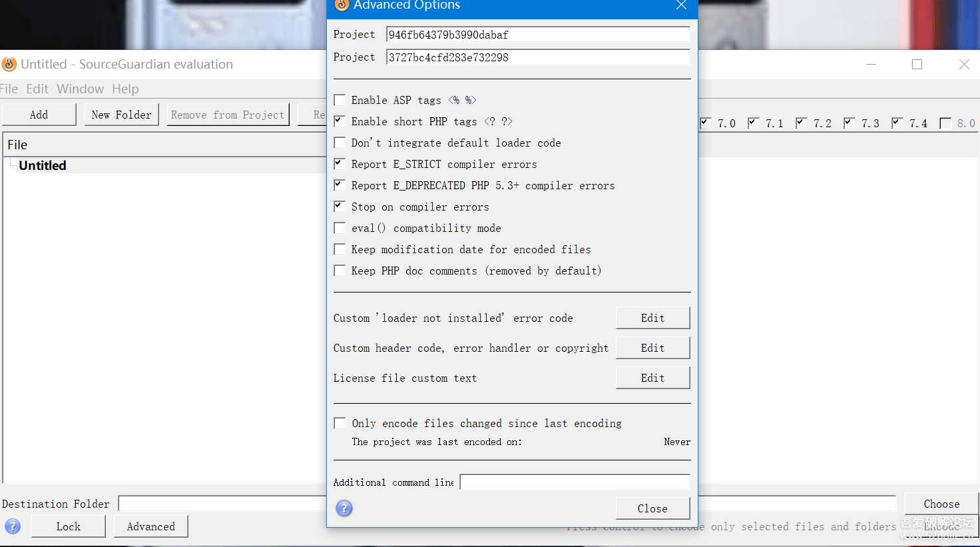980x547 pixels.
Task: Open the Window menu
Action: 80,89
